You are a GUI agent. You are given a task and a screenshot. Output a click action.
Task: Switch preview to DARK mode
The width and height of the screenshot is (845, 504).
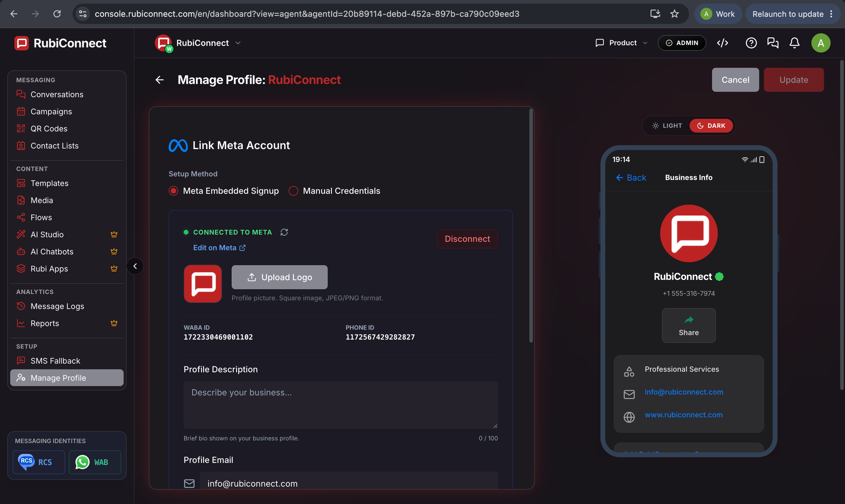[x=711, y=126]
